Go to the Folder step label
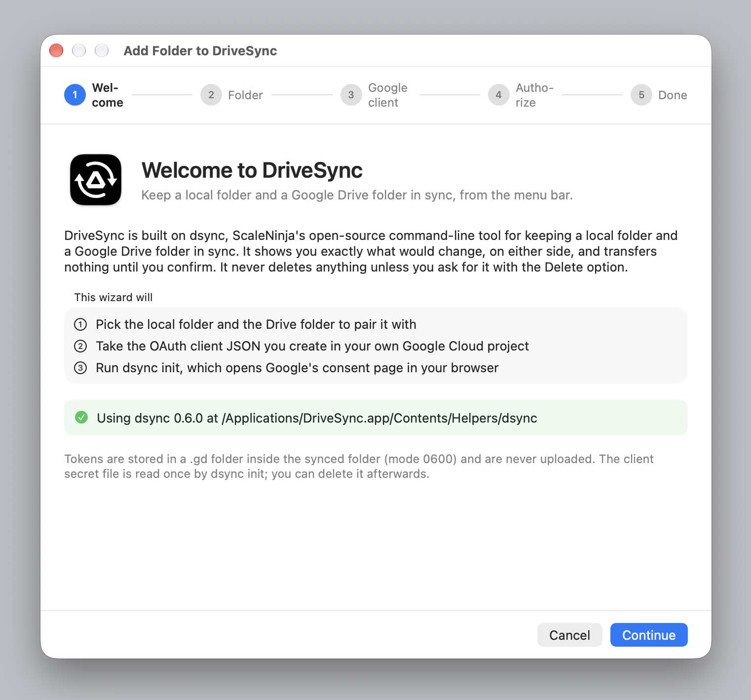The height and width of the screenshot is (700, 751). pyautogui.click(x=245, y=95)
